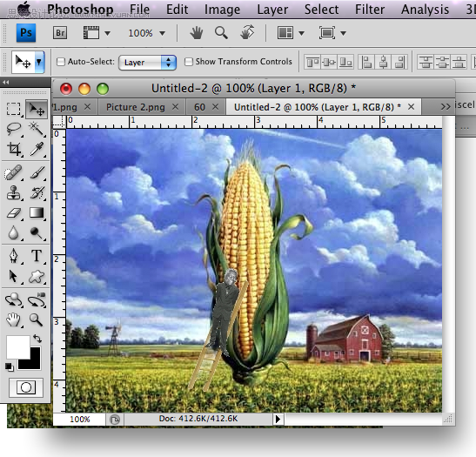476x457 pixels.
Task: Select the Blur tool
Action: click(x=14, y=233)
